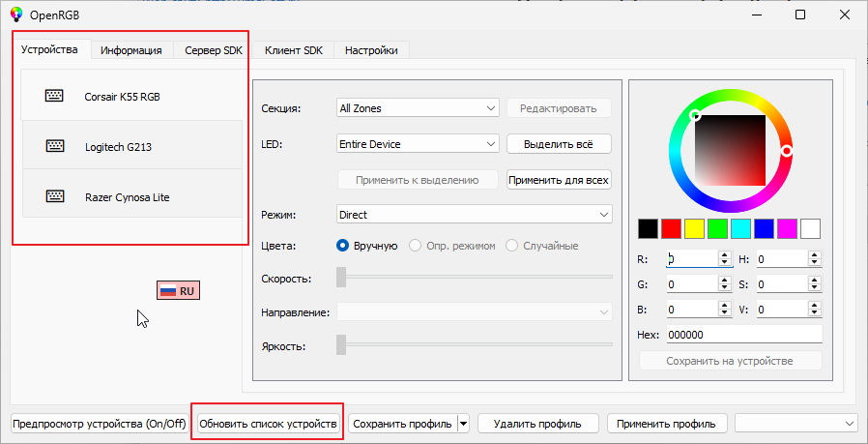
Task: Click the Hex color input field
Action: pyautogui.click(x=744, y=335)
